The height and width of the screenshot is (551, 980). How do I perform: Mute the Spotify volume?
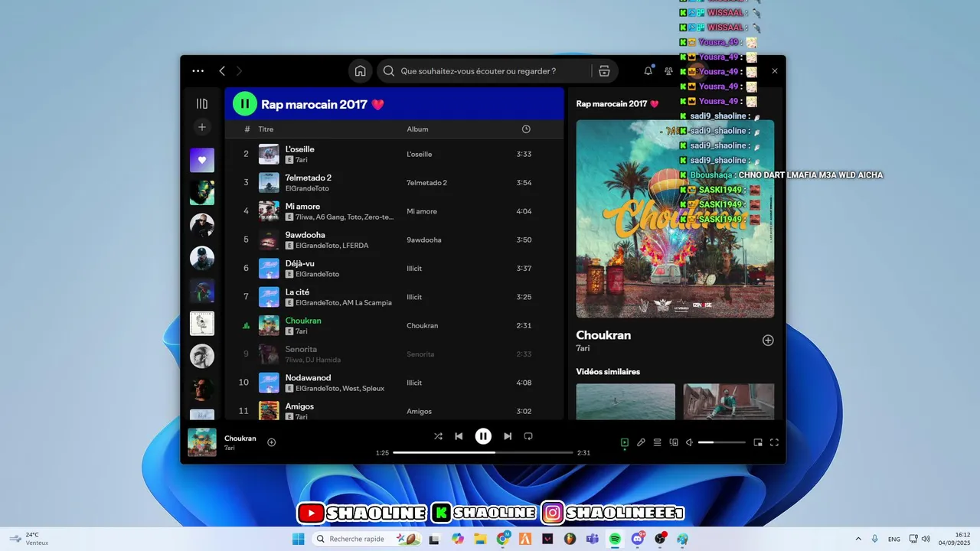point(689,442)
